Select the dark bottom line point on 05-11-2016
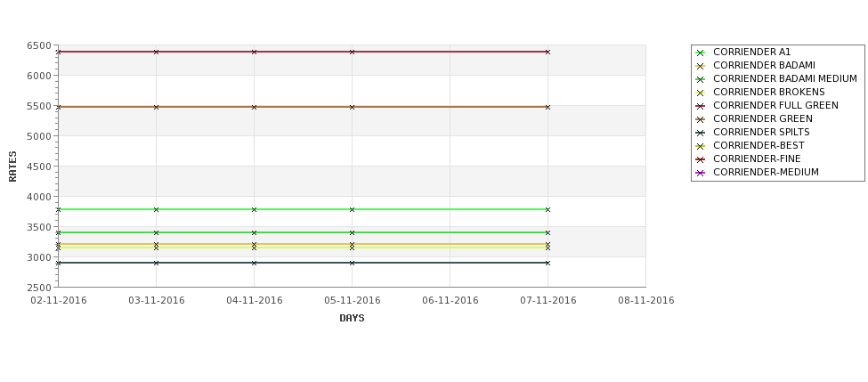Viewport: 868px width, 382px height. coord(352,263)
